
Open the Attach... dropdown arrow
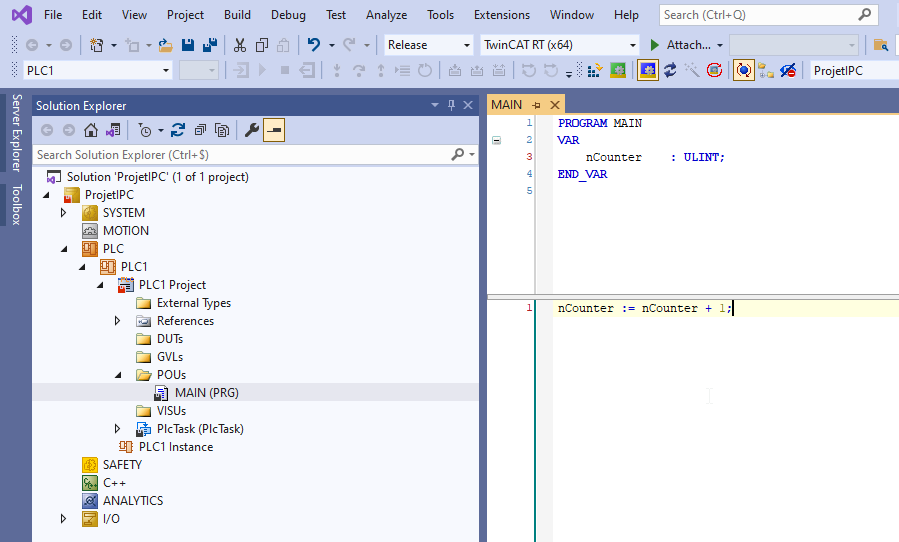(720, 45)
